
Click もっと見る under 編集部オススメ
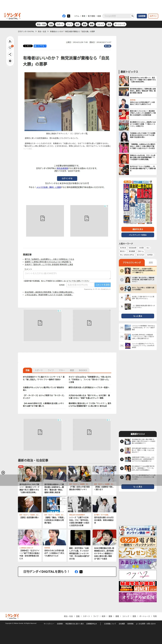138,487
